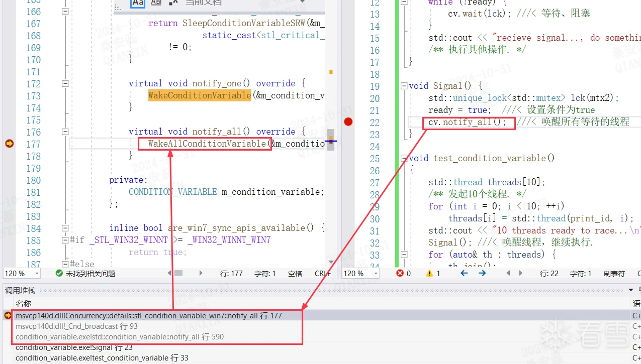Click red error count icon showing 0

pos(400,273)
